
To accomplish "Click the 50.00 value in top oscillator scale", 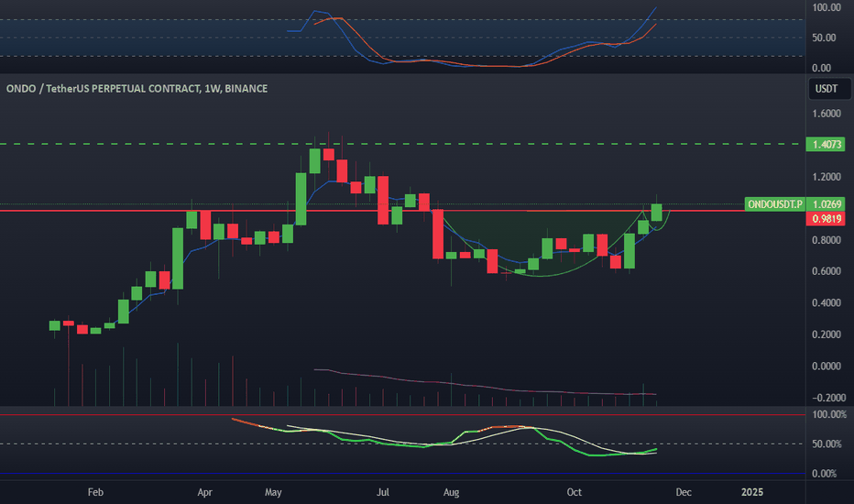I will 824,38.
